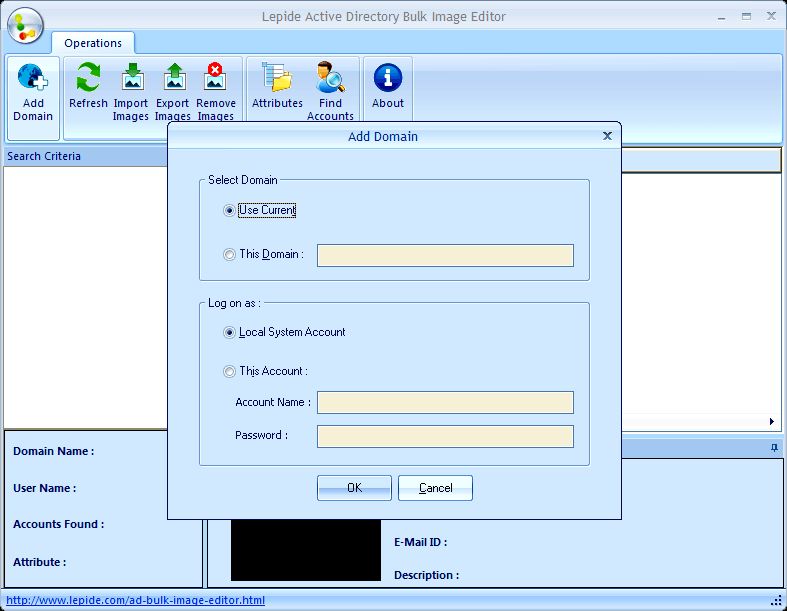Choose the Local System Account option
Viewport: 787px width, 611px height.
pos(230,333)
